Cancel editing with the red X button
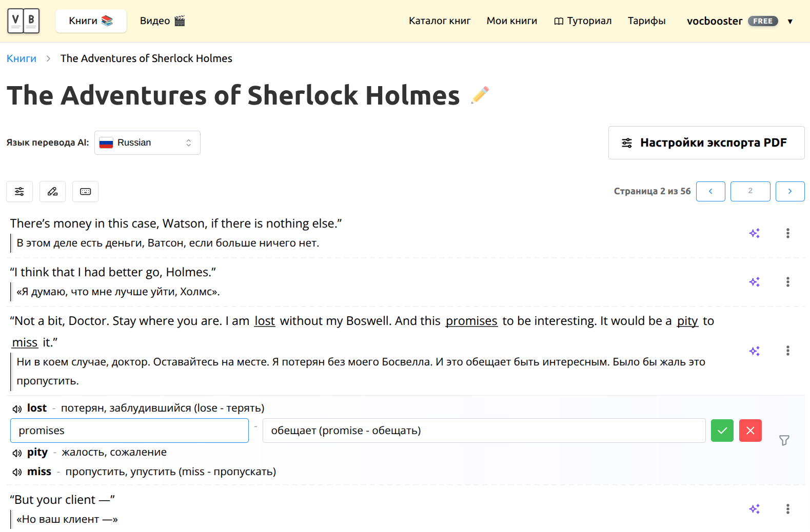 pos(750,431)
